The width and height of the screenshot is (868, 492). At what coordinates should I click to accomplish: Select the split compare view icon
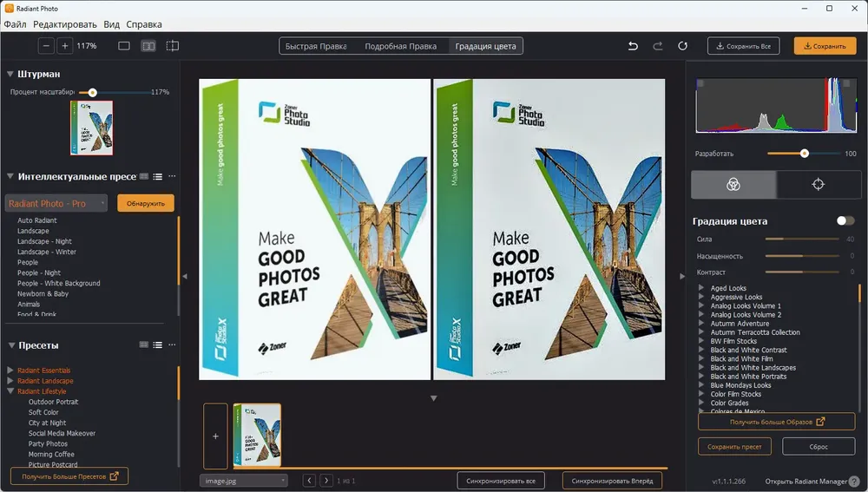(x=173, y=46)
